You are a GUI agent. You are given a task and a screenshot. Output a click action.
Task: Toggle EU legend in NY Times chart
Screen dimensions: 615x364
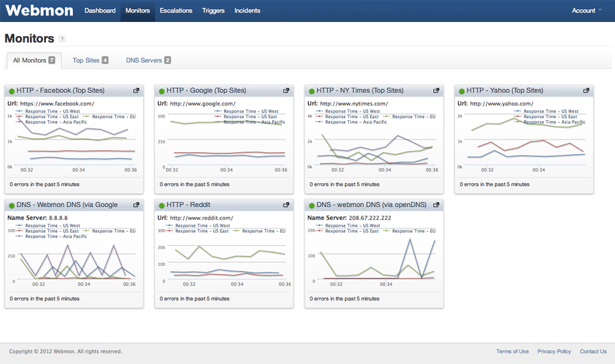pos(409,117)
